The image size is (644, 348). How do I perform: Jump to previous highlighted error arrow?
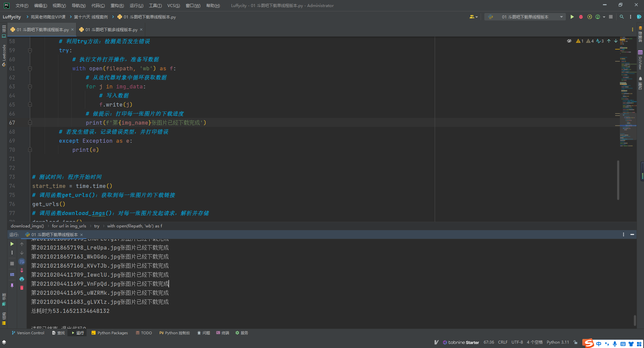tap(609, 41)
